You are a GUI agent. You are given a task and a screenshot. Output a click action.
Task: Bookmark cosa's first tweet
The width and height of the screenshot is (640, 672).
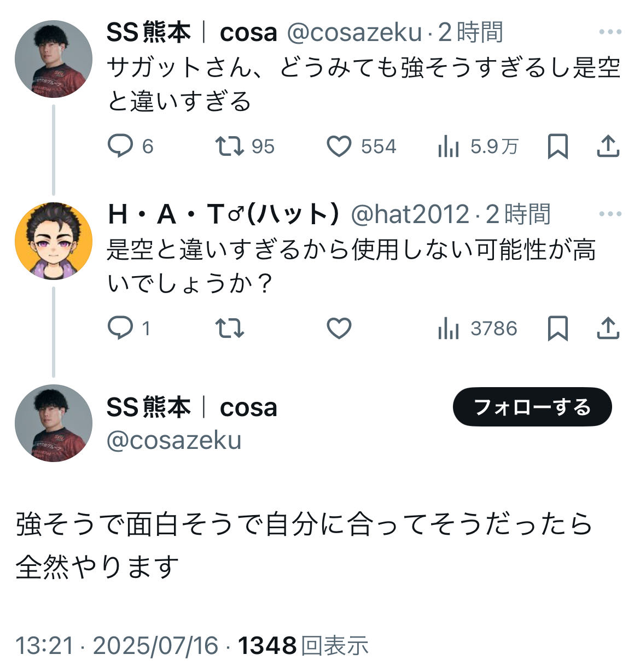coord(557,147)
